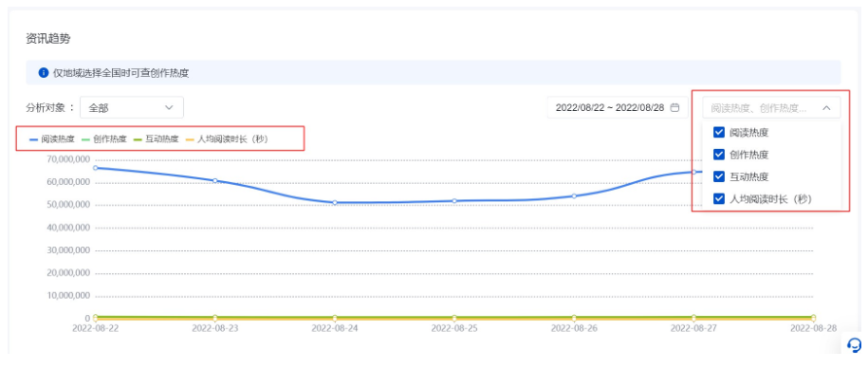
Task: Click the 2022-08-26 data point on curve
Action: click(x=574, y=195)
